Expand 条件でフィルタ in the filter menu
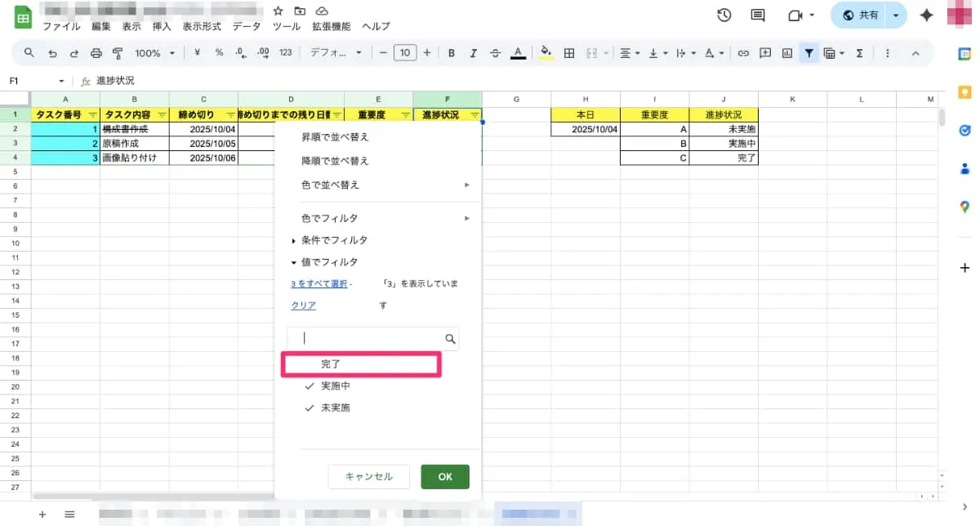This screenshot has width=980, height=526. 333,239
